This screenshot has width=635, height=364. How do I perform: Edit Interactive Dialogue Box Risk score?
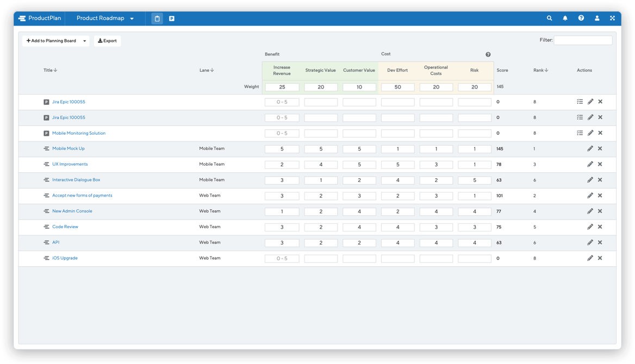[475, 180]
